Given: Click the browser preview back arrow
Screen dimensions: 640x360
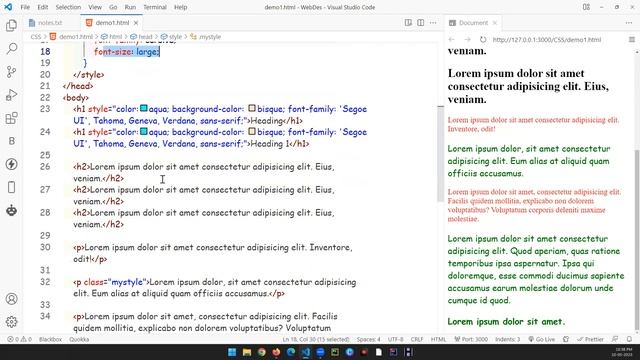Looking at the screenshot, I should 451,40.
